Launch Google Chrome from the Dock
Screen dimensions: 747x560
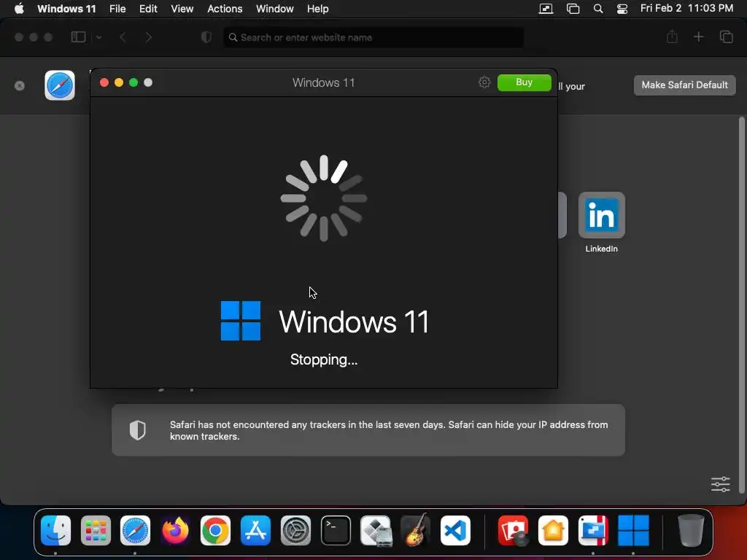(x=215, y=530)
